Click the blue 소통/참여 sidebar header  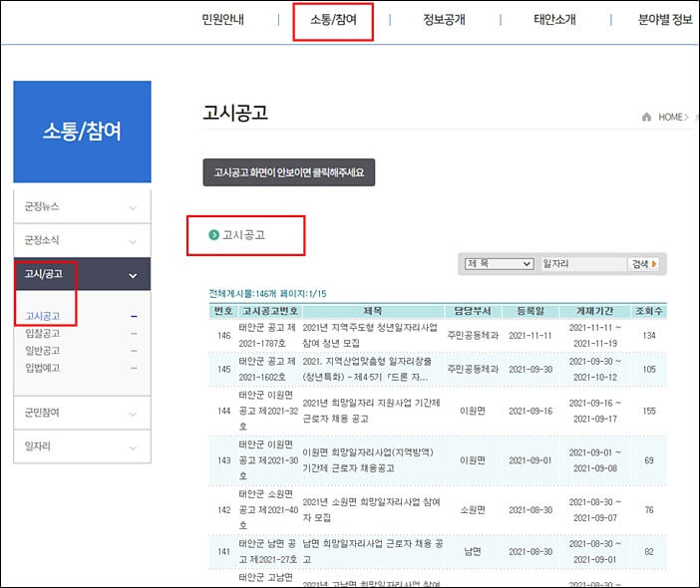(x=82, y=132)
